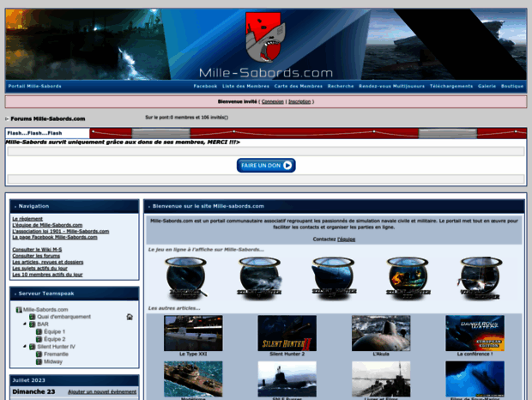532x400 pixels.
Task: Collapse the BAR channel tree arrow
Action: (x=25, y=324)
